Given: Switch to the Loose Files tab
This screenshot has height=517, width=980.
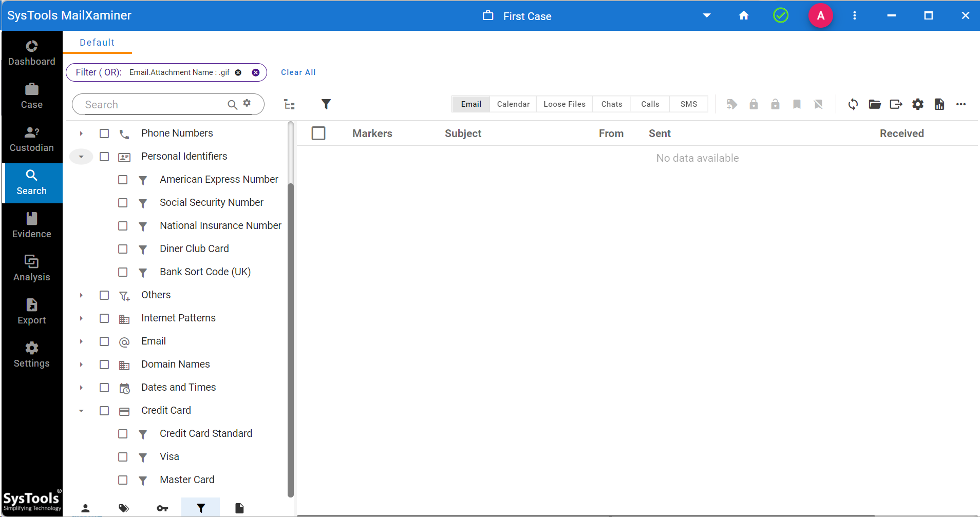Looking at the screenshot, I should [x=564, y=104].
